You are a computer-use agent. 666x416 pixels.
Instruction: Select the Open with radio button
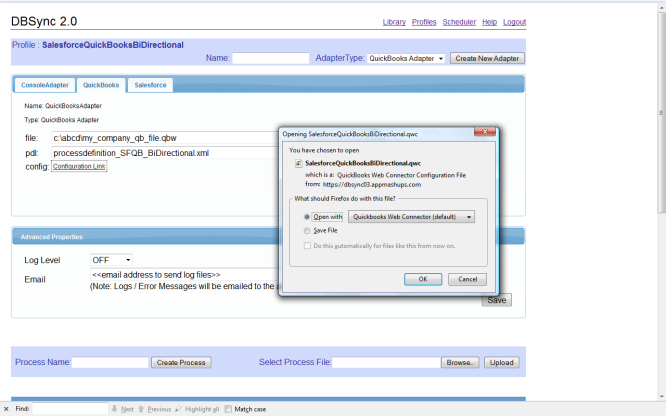pyautogui.click(x=306, y=216)
